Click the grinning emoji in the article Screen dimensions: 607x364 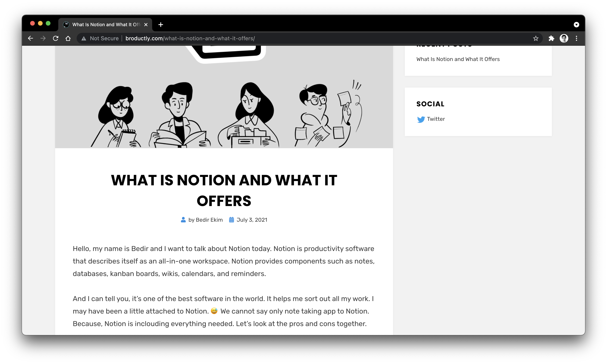pos(214,311)
